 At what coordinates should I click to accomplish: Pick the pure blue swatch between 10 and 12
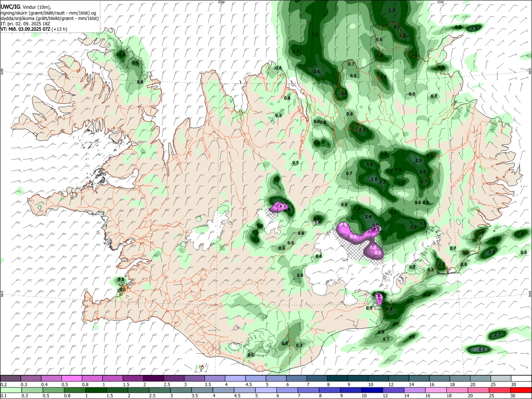coord(372,390)
